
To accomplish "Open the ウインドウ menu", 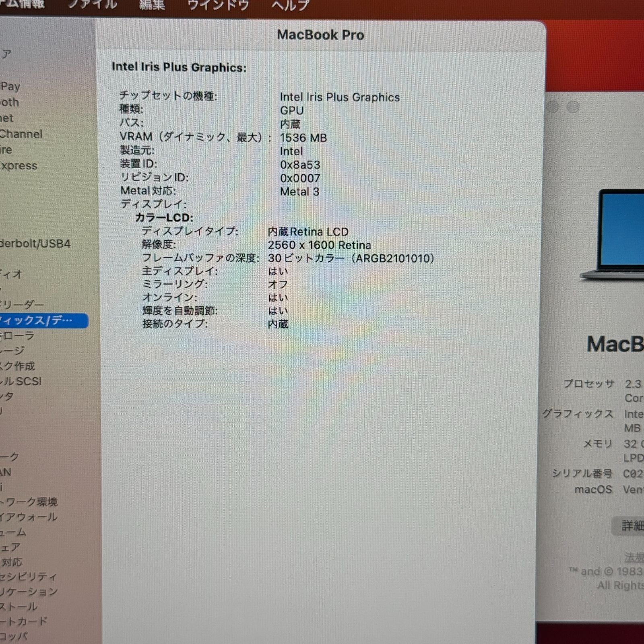I will coord(219,5).
